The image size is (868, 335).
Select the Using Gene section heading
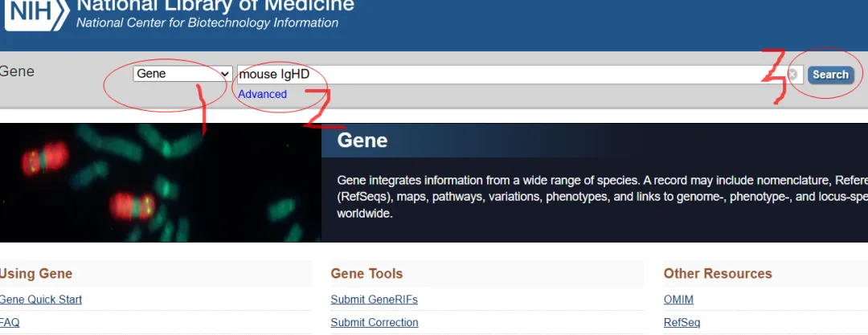[37, 274]
